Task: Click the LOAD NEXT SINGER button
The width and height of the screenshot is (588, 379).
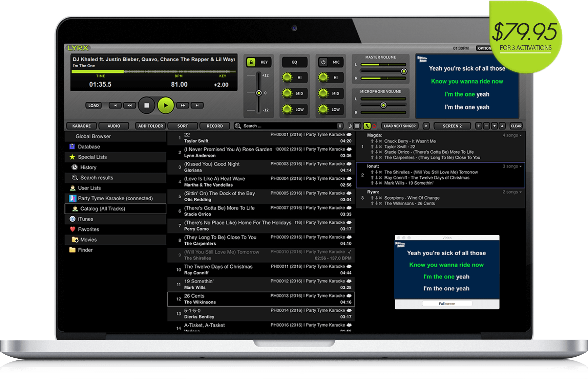Action: (400, 126)
